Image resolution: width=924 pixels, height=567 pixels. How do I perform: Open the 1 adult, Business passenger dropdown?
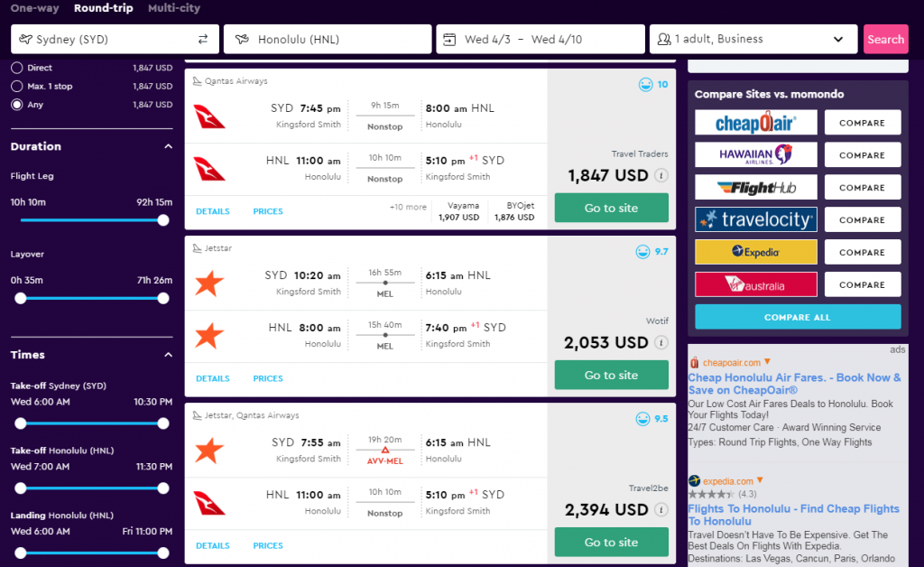point(753,39)
